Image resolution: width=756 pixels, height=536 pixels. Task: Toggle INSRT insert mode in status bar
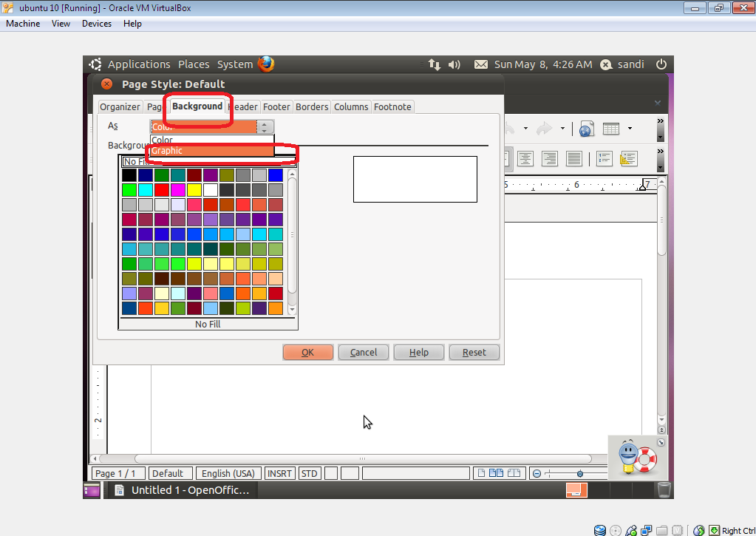click(279, 473)
